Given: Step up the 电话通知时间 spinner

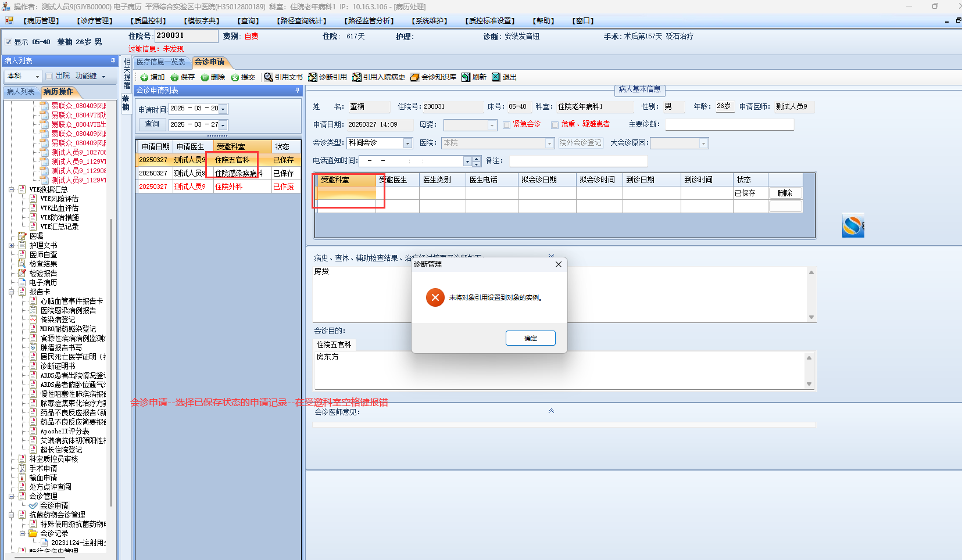Looking at the screenshot, I should click(477, 159).
